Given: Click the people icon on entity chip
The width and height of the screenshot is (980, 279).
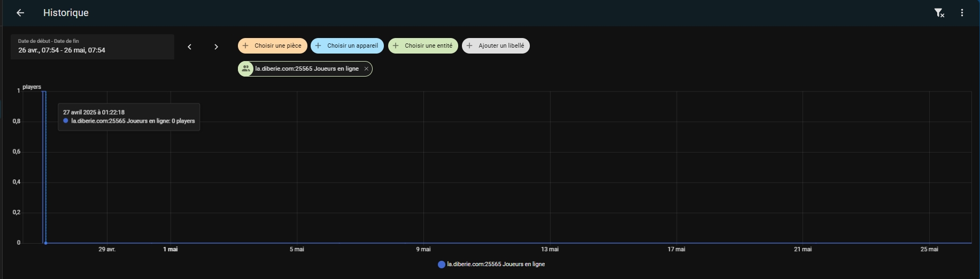Looking at the screenshot, I should [x=246, y=69].
